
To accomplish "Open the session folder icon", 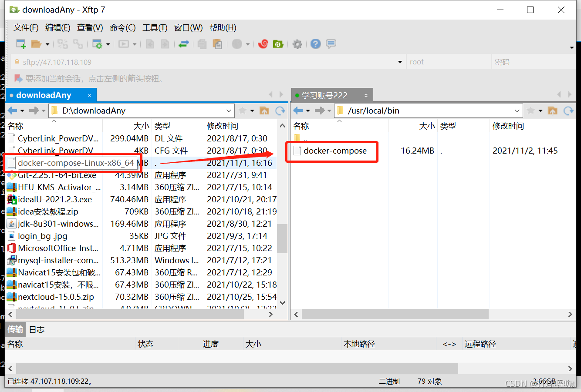I will pos(36,44).
